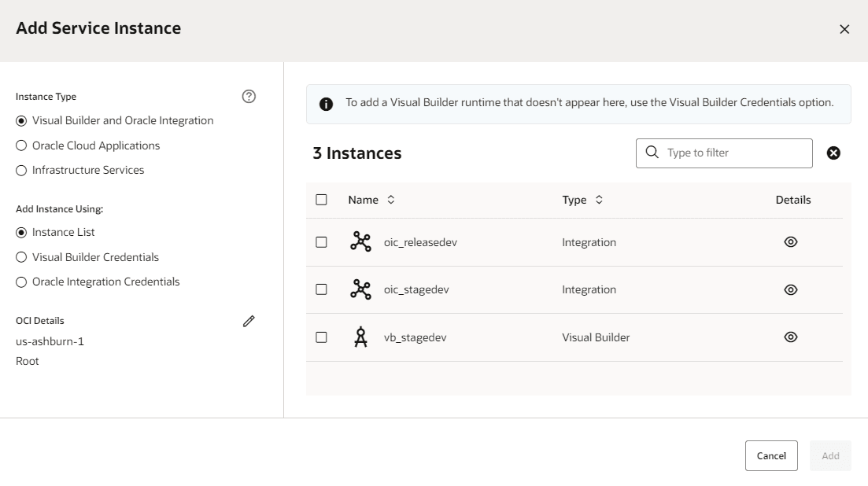This screenshot has height=486, width=868.
Task: Click the Root compartment text
Action: point(27,361)
